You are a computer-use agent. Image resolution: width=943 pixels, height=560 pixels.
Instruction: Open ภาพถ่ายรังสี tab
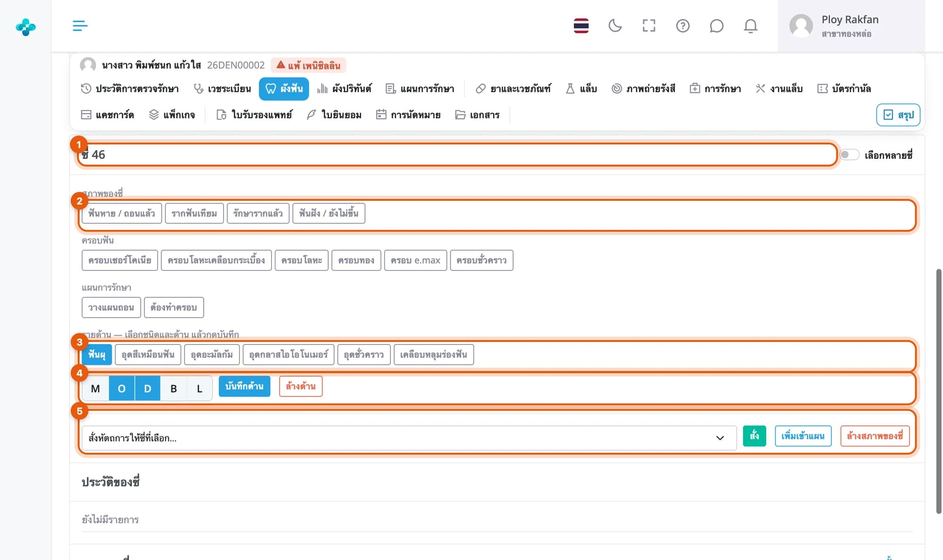pyautogui.click(x=643, y=88)
